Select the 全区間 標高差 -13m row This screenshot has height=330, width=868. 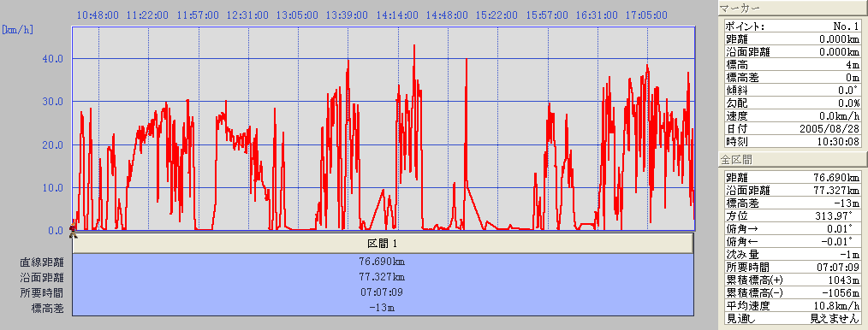[793, 203]
